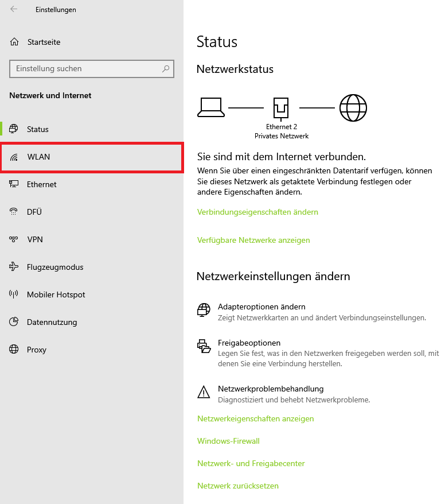The width and height of the screenshot is (445, 504).
Task: Open the Status page in sidebar
Action: (x=38, y=129)
